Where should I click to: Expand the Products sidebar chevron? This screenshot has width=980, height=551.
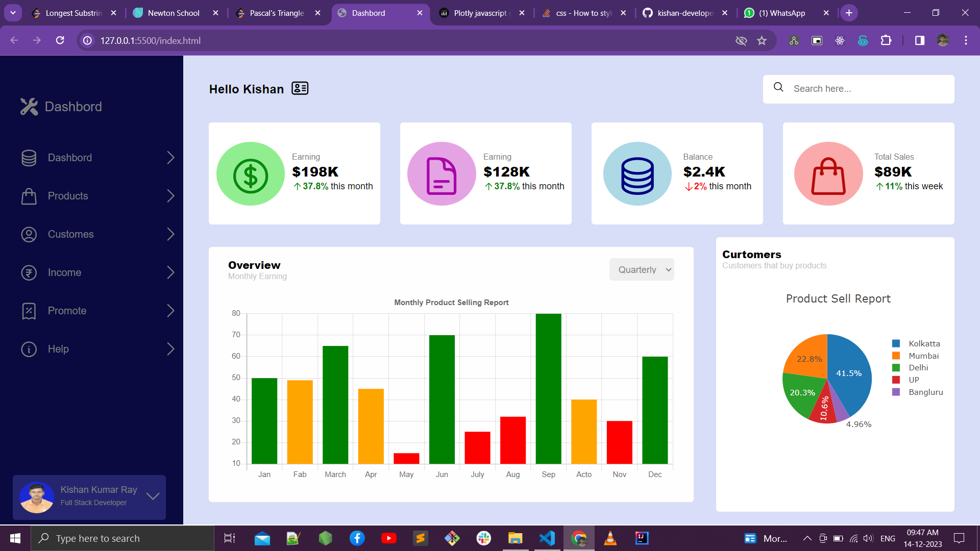click(170, 196)
